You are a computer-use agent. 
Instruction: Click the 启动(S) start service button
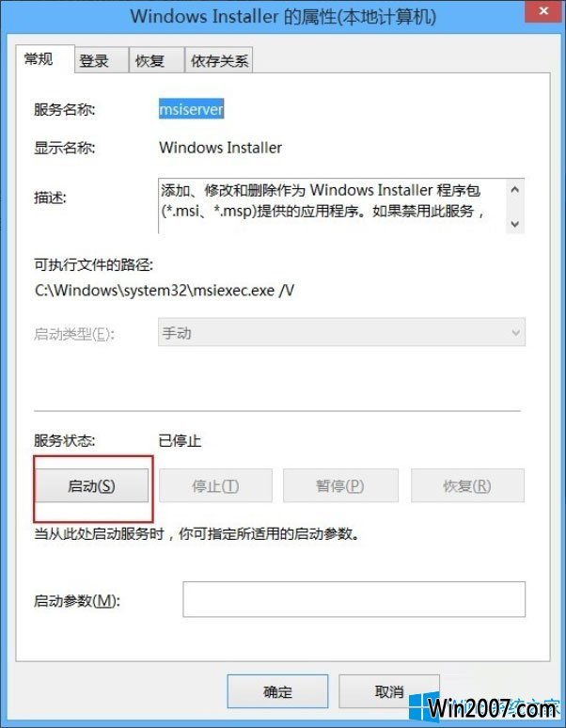click(92, 485)
